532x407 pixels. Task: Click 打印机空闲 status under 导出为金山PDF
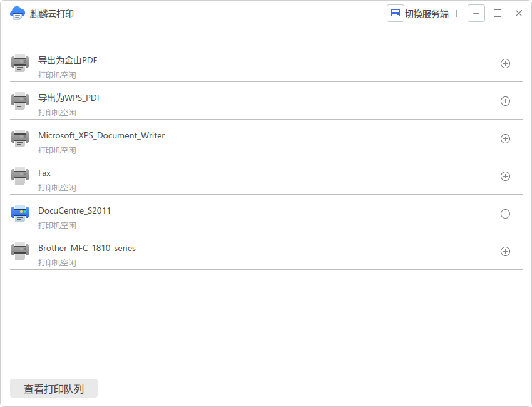pos(57,75)
